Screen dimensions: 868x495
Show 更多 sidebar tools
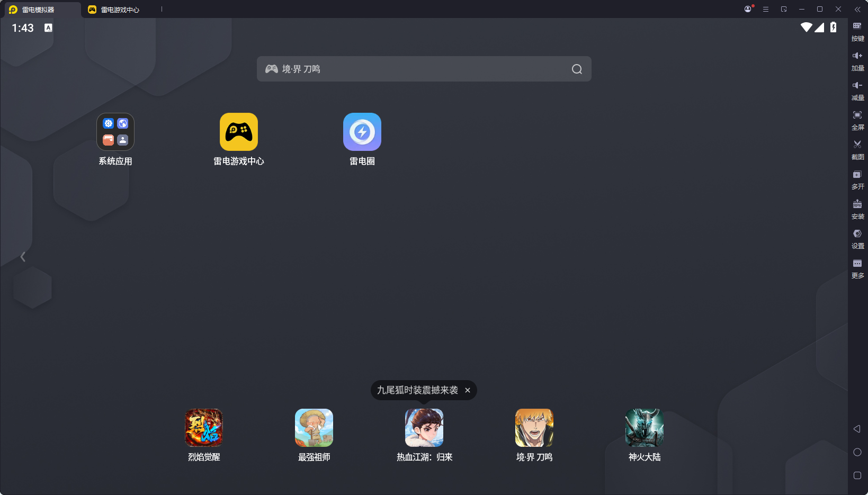pyautogui.click(x=857, y=268)
